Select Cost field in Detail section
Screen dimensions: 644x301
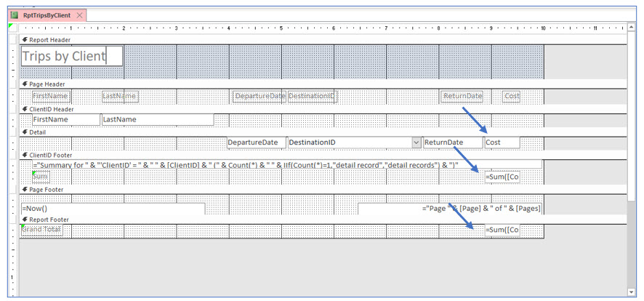502,143
